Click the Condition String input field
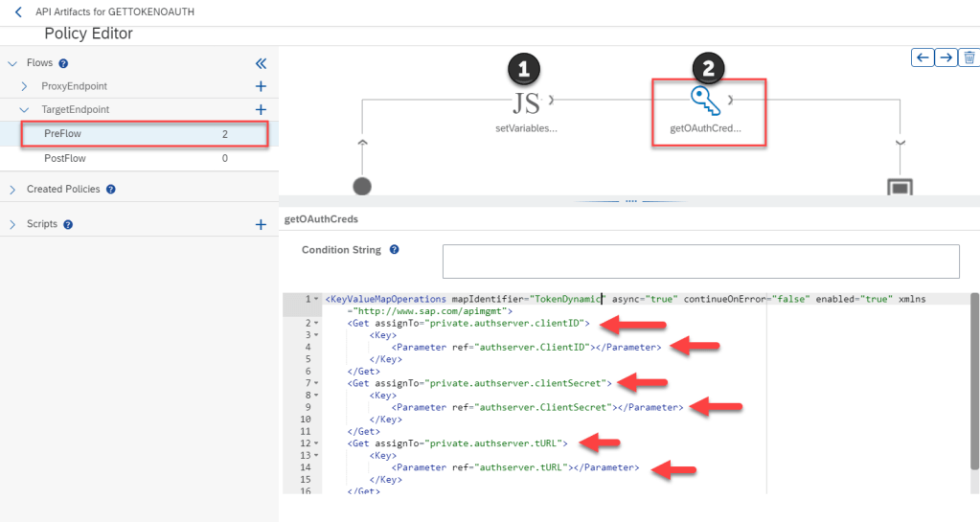980x522 pixels. [700, 261]
